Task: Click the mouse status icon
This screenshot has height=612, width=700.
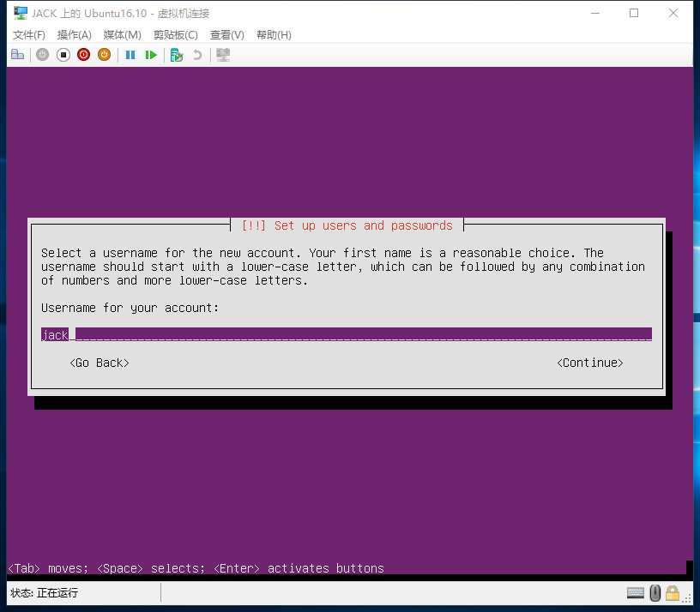Action: [x=655, y=593]
